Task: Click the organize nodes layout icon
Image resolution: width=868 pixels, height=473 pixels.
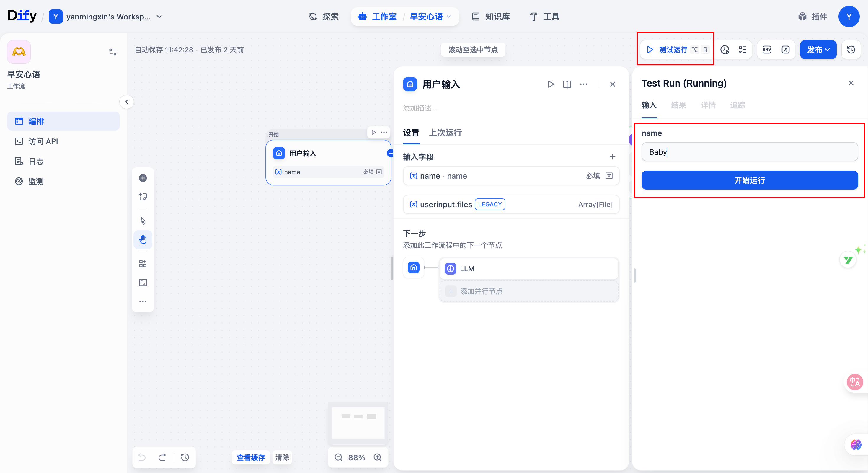Action: click(x=143, y=263)
